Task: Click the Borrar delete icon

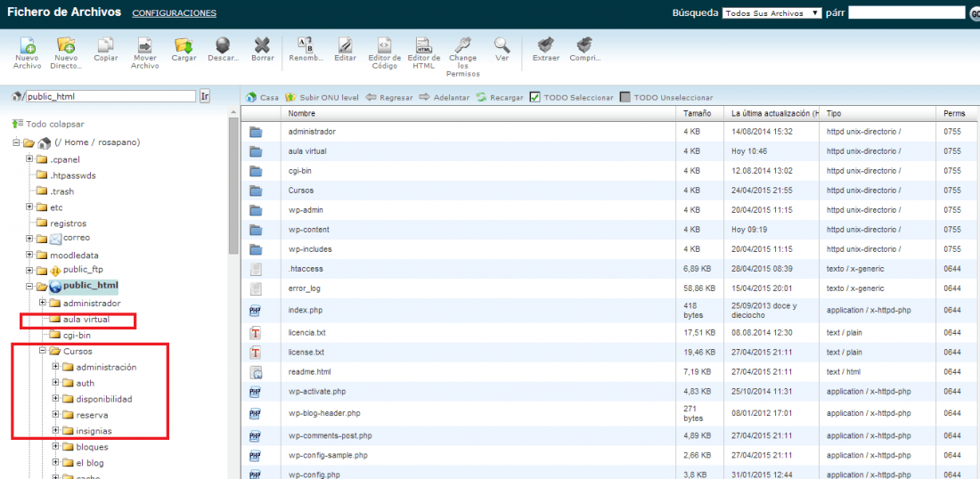Action: (262, 45)
